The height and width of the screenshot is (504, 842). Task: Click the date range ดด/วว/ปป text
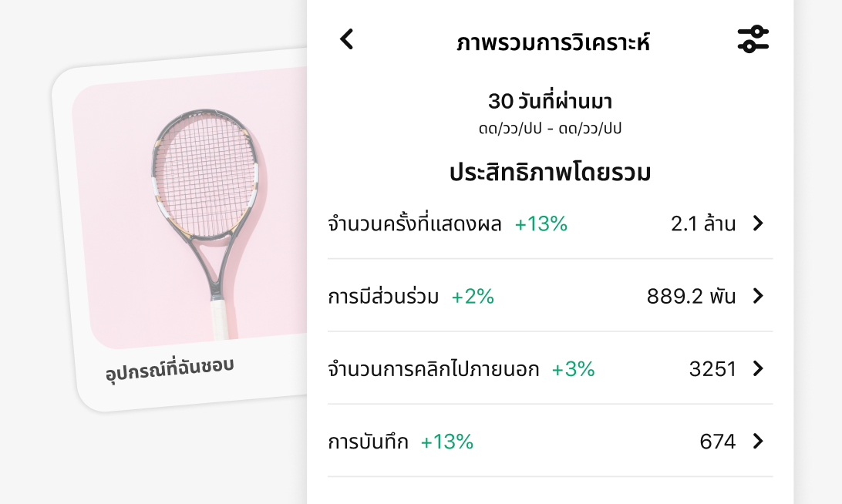click(x=551, y=128)
